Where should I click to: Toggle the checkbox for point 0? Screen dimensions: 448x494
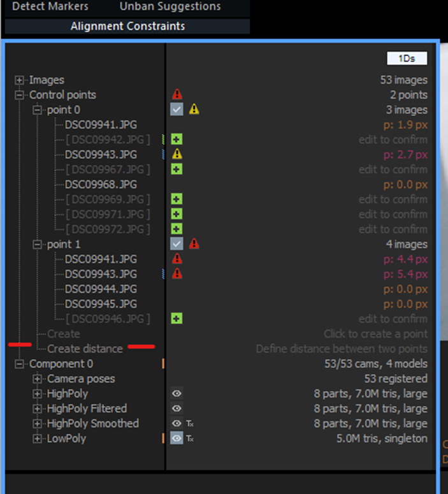point(177,110)
